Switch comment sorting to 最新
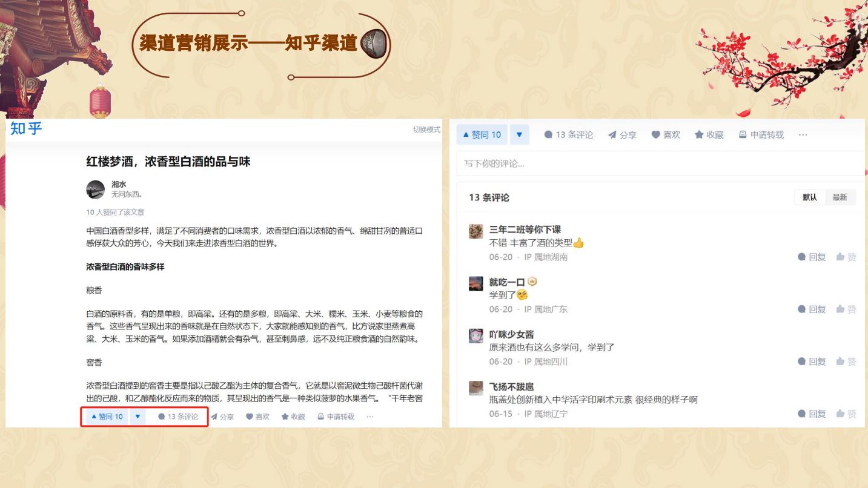868x488 pixels. [x=840, y=197]
